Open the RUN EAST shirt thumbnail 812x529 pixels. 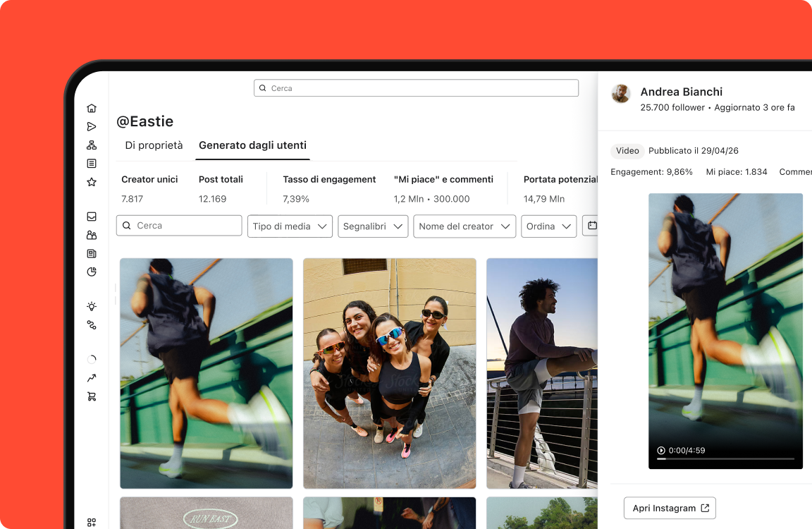pyautogui.click(x=206, y=513)
